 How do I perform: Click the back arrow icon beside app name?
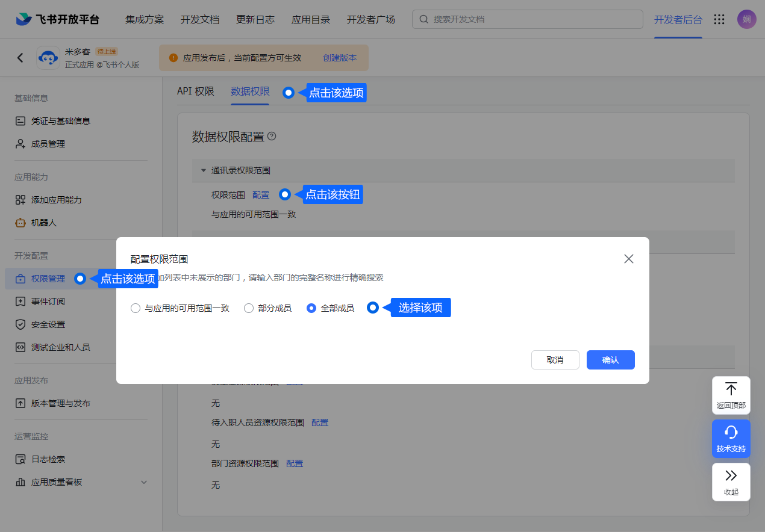pos(20,58)
